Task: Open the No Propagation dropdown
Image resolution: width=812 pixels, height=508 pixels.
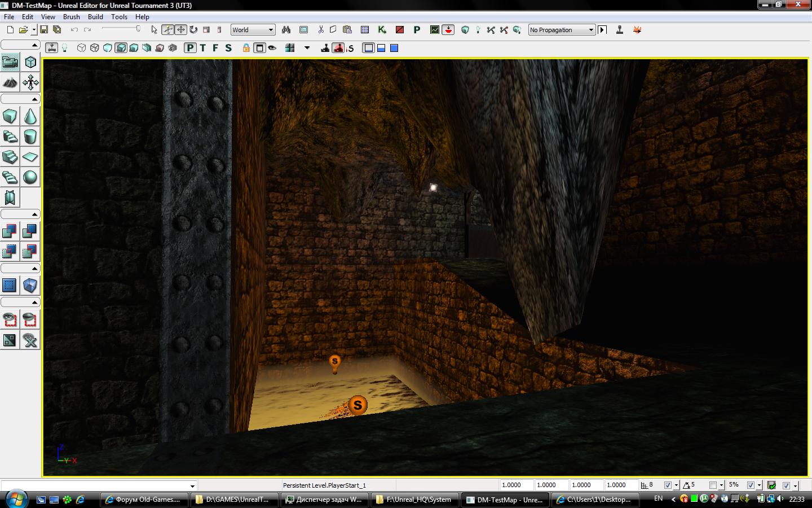Action: (x=562, y=30)
